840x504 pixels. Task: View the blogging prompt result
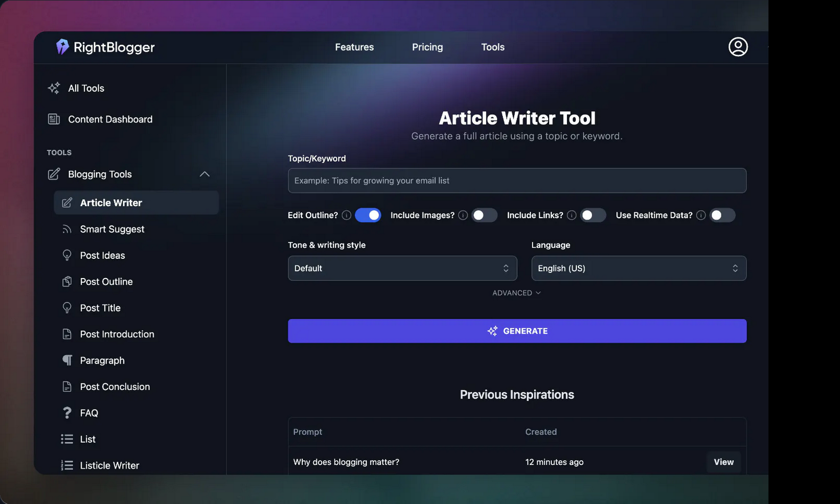tap(723, 462)
